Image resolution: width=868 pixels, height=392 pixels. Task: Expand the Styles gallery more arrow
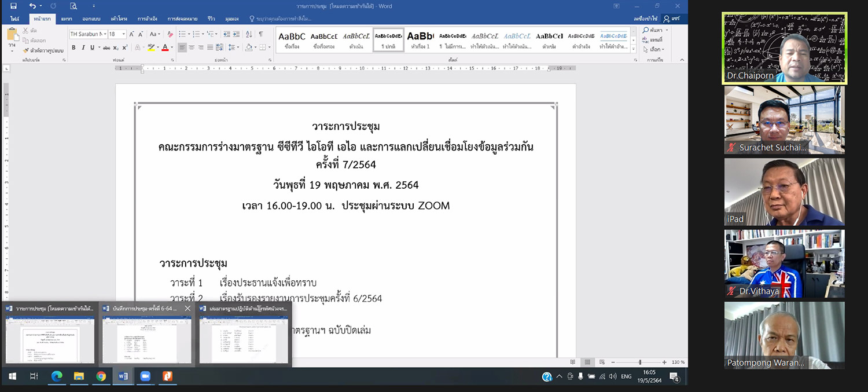click(633, 47)
